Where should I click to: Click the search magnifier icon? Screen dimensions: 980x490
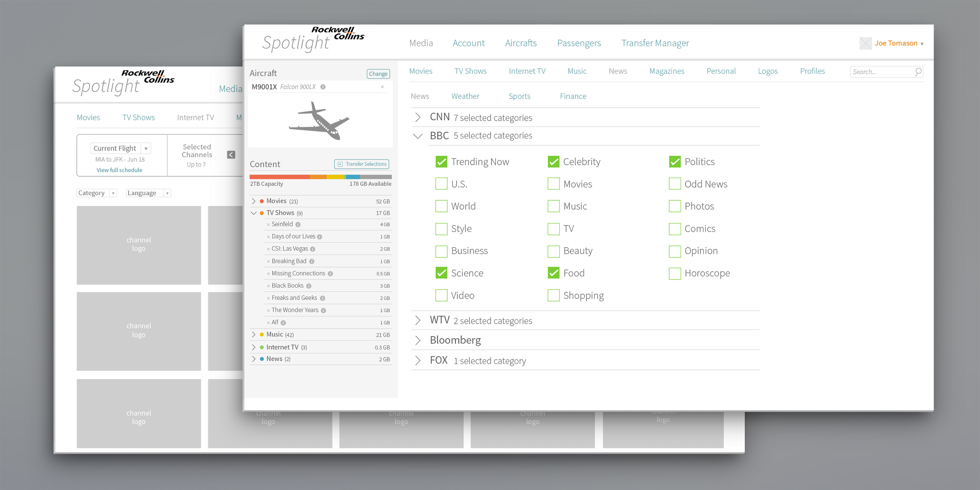click(x=918, y=71)
